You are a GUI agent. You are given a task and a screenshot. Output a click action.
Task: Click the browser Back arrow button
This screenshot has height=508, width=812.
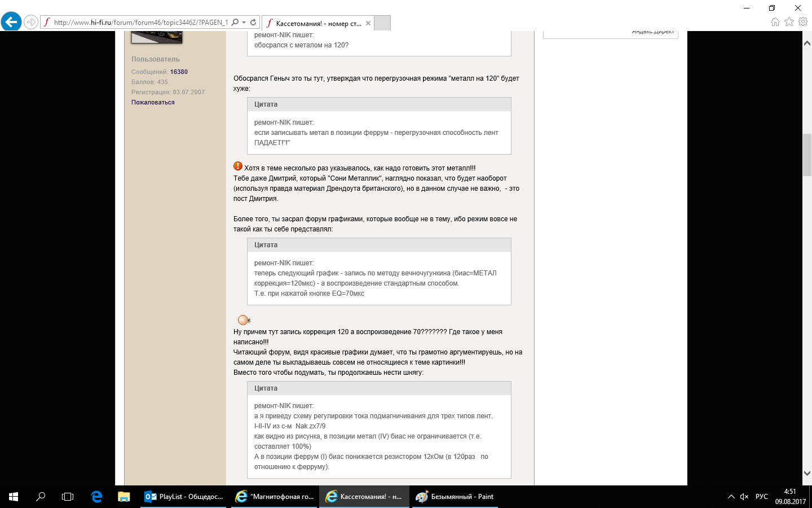11,22
